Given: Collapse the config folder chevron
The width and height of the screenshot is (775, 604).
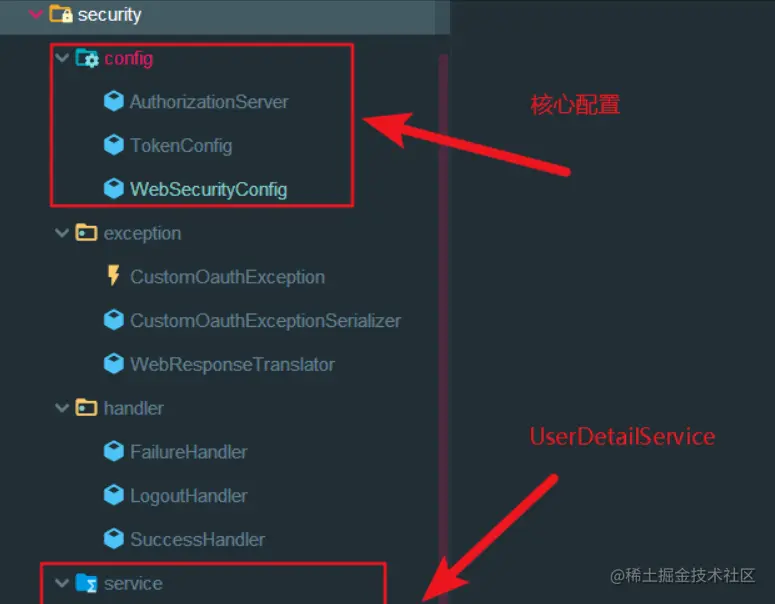Looking at the screenshot, I should (62, 58).
